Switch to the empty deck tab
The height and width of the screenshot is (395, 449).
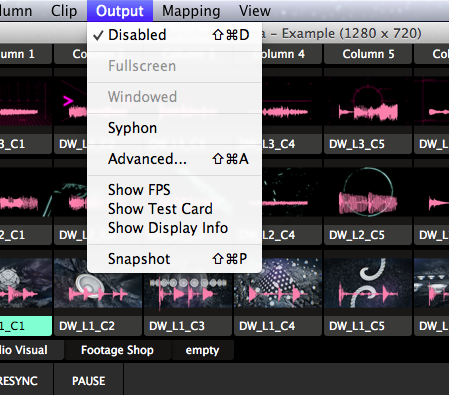click(202, 350)
